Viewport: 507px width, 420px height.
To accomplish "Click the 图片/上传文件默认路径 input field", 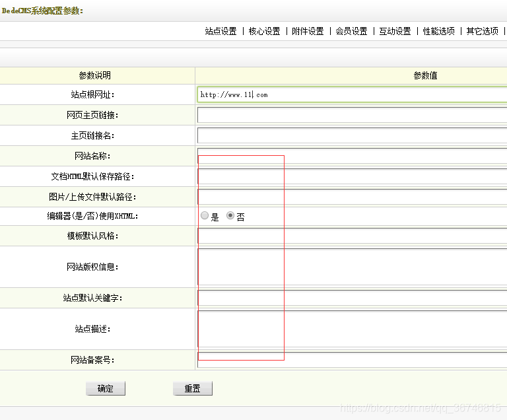I will 352,197.
